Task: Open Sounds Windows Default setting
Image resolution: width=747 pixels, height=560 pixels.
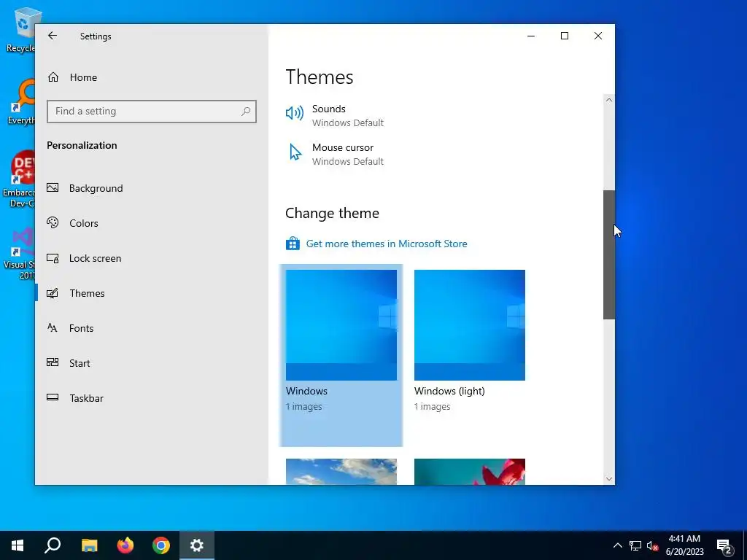Action: (x=348, y=122)
